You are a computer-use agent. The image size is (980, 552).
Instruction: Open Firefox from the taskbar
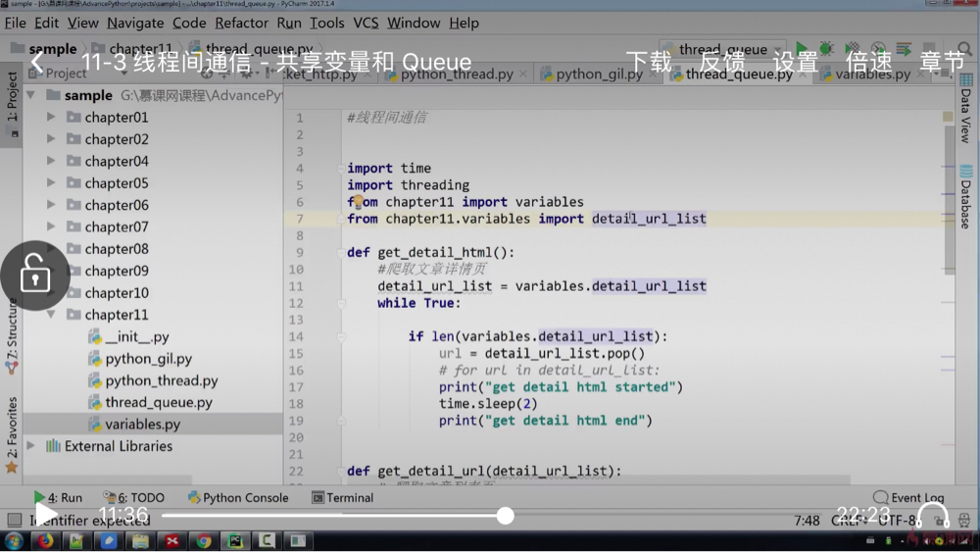(45, 541)
